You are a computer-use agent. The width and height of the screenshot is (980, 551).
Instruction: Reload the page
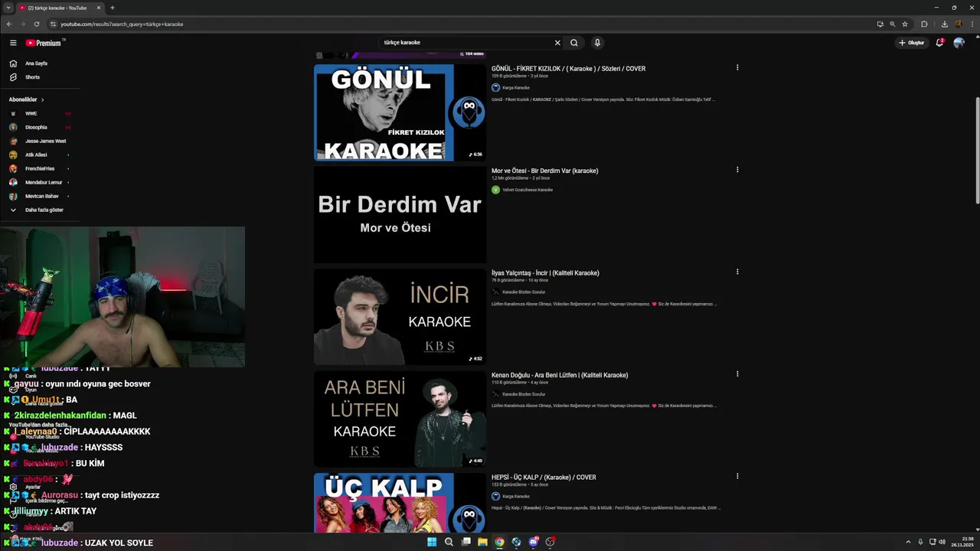[x=36, y=24]
